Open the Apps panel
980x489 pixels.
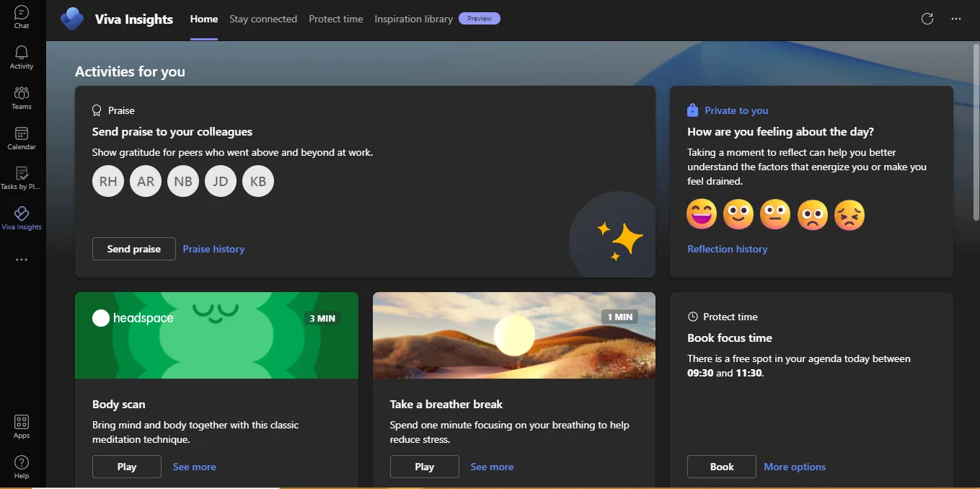(21, 426)
